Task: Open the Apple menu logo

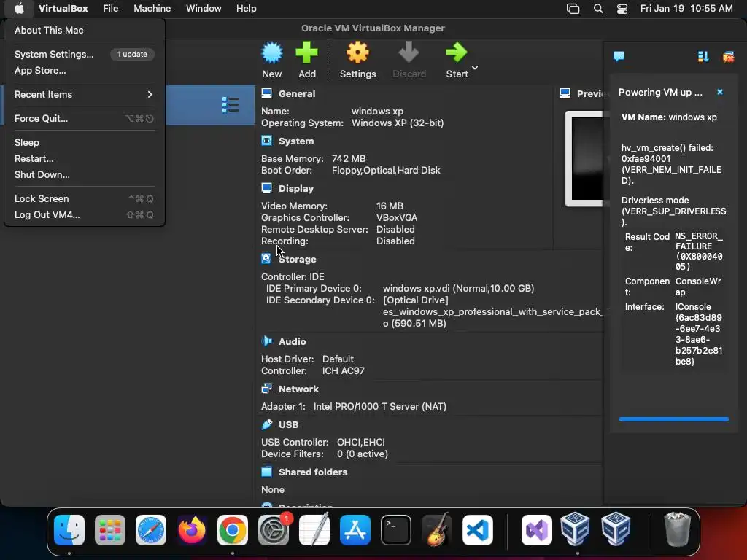Action: point(19,8)
